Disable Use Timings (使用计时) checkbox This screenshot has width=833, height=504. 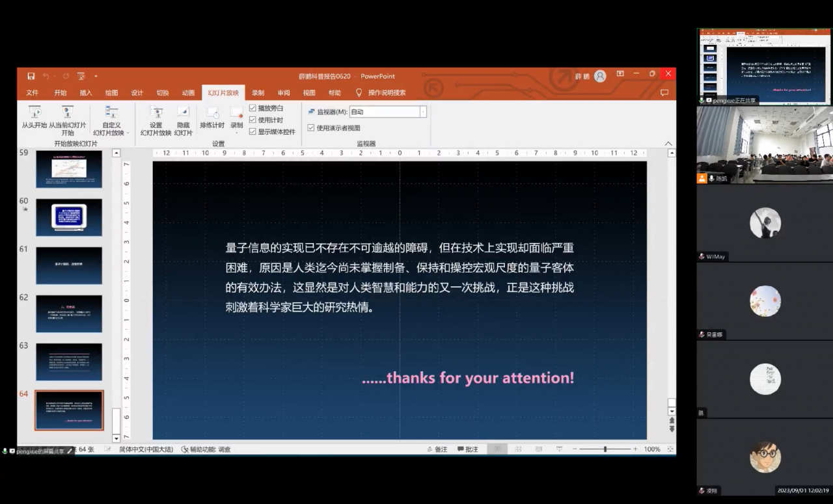pyautogui.click(x=253, y=119)
